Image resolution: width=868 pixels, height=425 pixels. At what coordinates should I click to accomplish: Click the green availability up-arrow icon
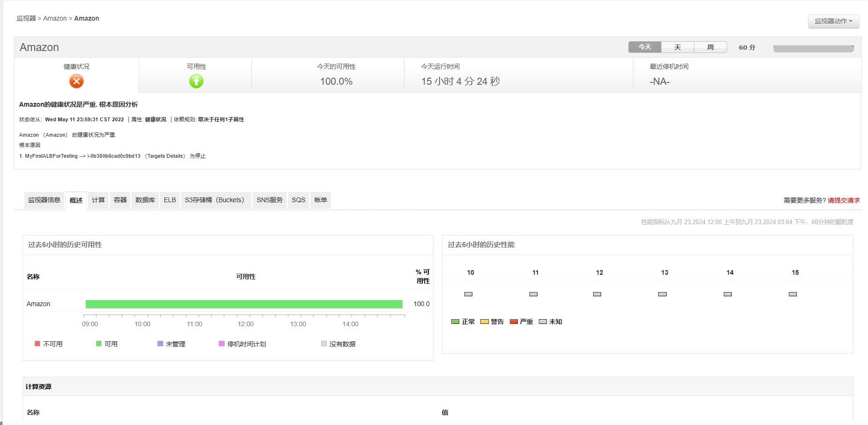click(196, 81)
